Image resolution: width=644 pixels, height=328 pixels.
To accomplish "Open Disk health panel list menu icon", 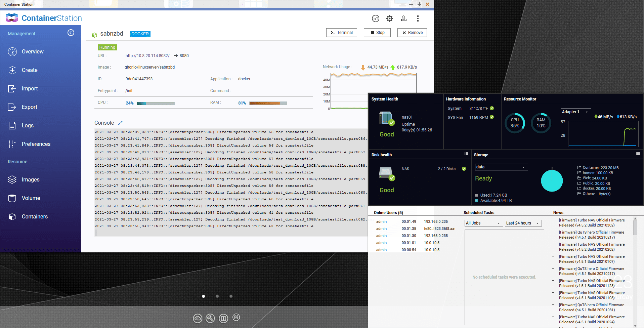I will 466,154.
